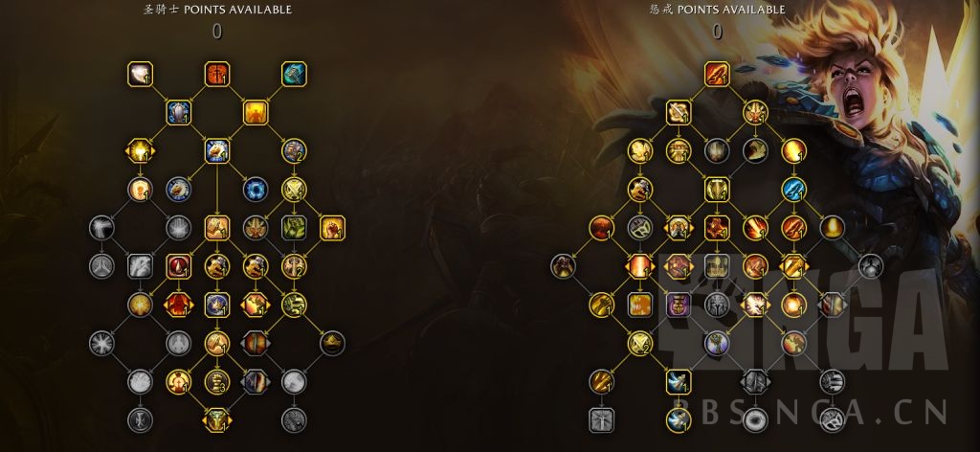Select the golden raised fist talent
The height and width of the screenshot is (452, 980).
332,228
